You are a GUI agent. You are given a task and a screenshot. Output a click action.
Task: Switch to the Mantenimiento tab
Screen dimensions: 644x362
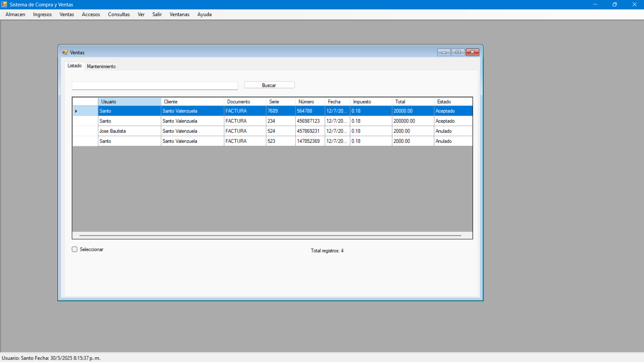(x=101, y=66)
